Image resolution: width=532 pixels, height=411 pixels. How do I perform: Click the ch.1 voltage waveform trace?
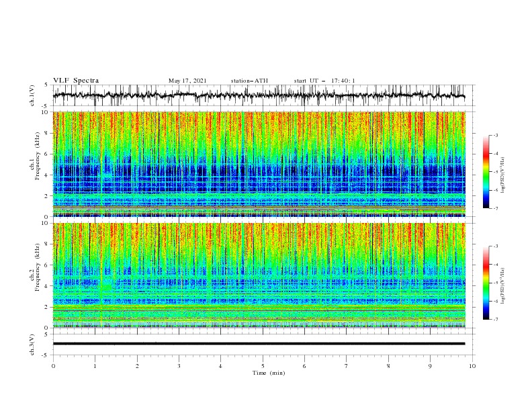tap(259, 95)
